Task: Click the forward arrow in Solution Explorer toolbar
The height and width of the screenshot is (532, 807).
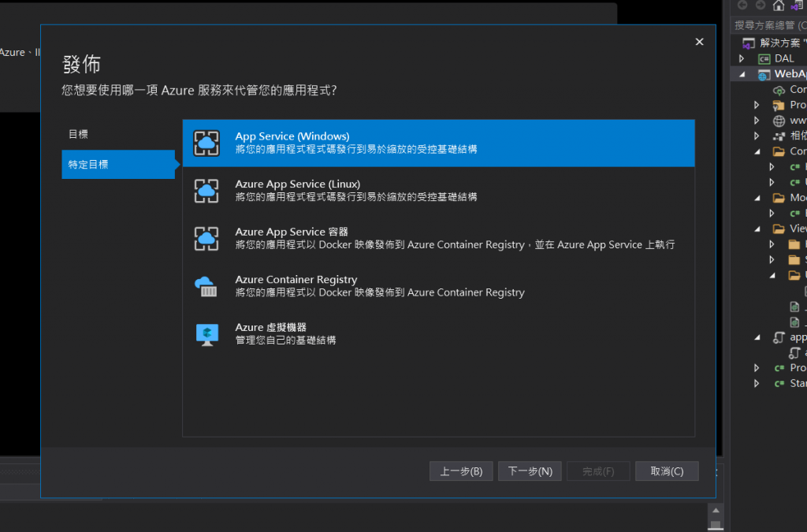Action: point(761,6)
